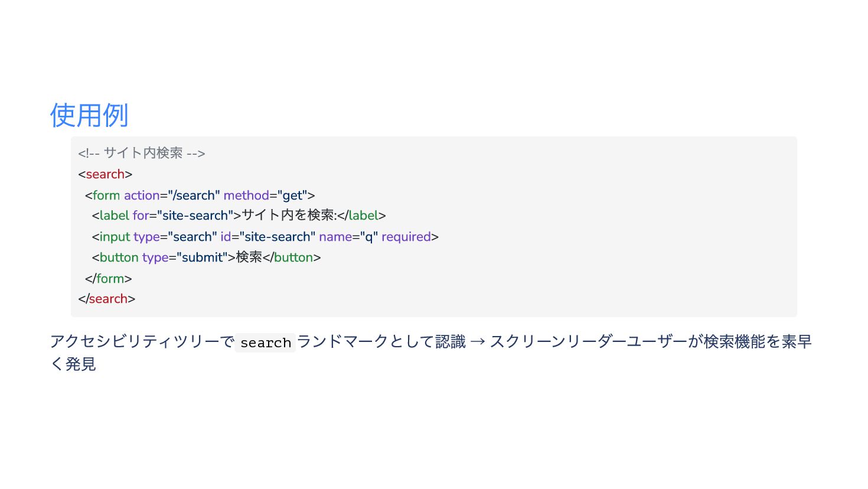Click the closing search tag on the last code line
The height and width of the screenshot is (489, 868).
(x=107, y=299)
